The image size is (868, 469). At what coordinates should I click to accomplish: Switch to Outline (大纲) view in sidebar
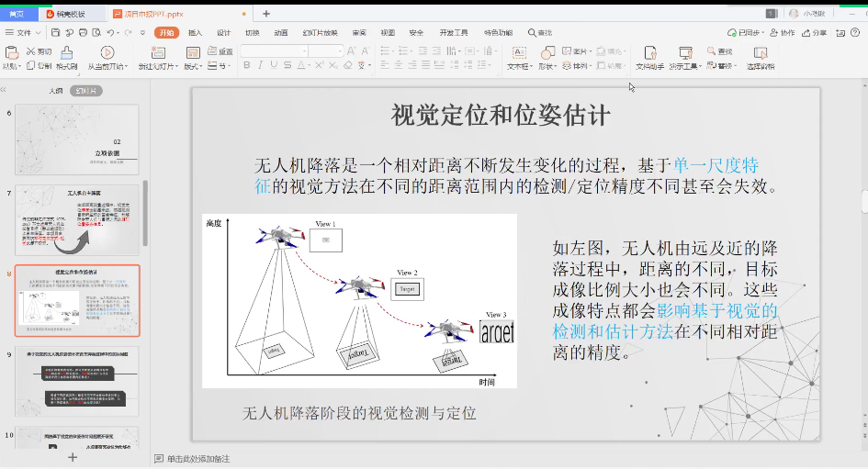pyautogui.click(x=56, y=91)
